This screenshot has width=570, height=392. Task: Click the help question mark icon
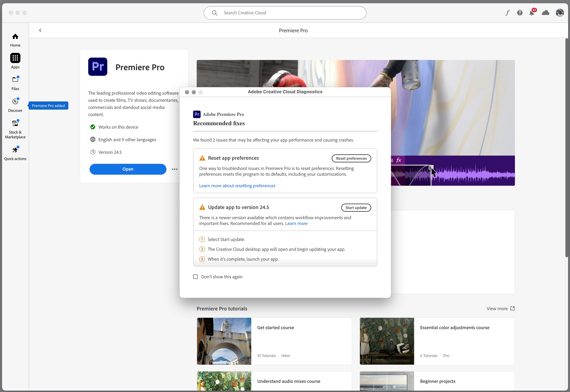[520, 13]
